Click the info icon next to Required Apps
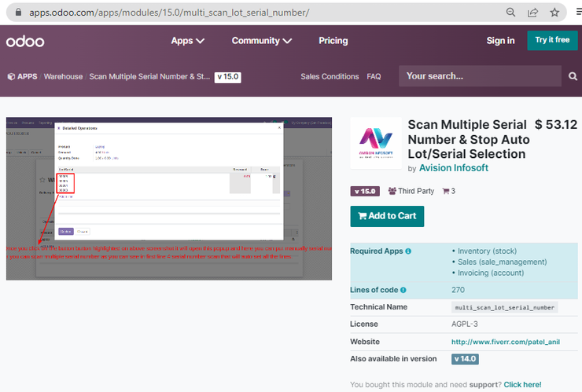Viewport: 582px width, 392px height. (408, 251)
